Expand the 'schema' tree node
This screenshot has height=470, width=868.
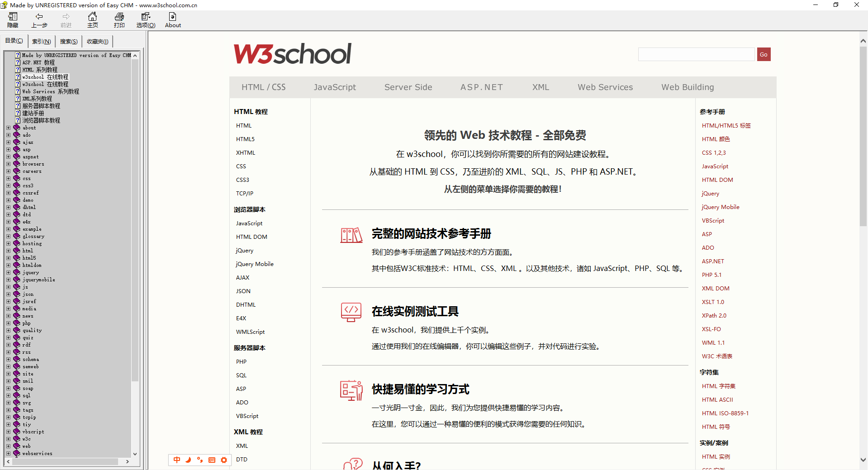[x=8, y=360]
